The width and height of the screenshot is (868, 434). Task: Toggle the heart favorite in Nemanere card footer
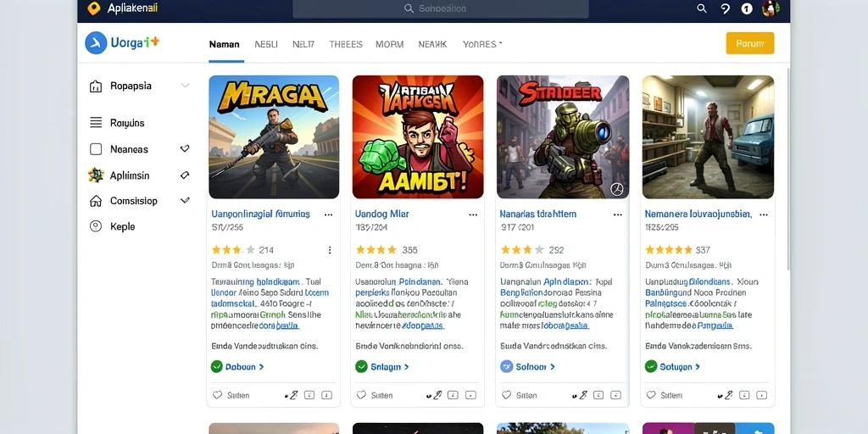point(650,395)
